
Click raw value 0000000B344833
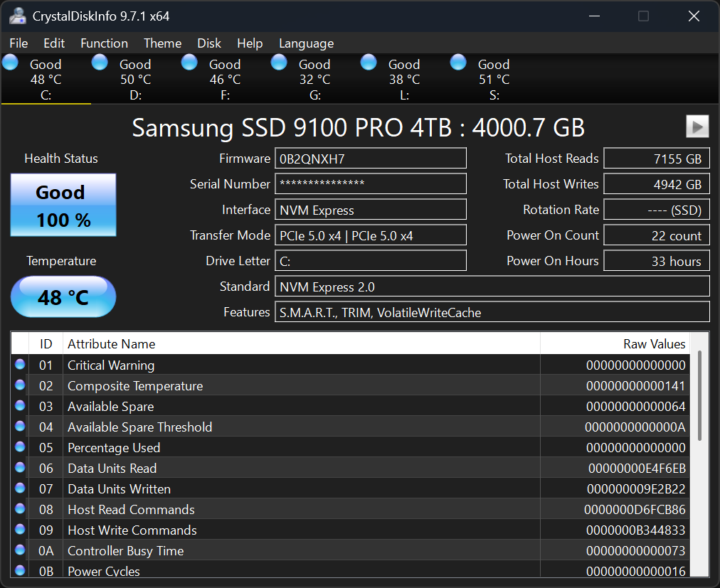tap(635, 530)
